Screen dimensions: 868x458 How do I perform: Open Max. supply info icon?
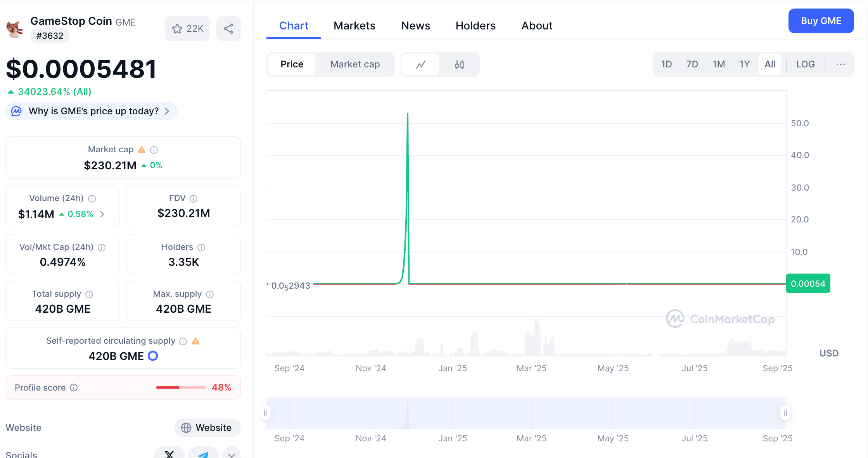point(210,294)
